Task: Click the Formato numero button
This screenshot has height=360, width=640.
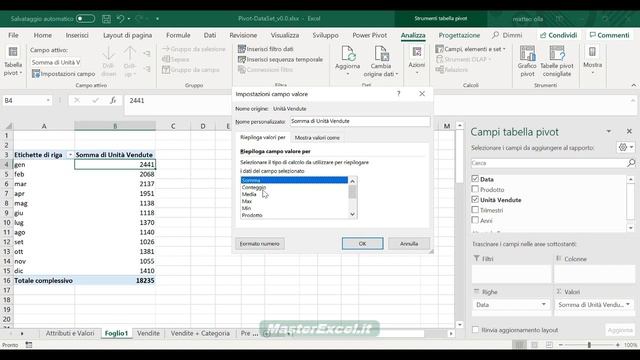Action: 260,244
